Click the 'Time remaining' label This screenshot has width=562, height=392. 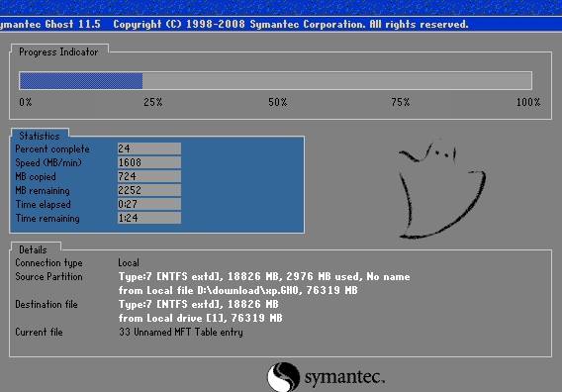[x=47, y=219]
